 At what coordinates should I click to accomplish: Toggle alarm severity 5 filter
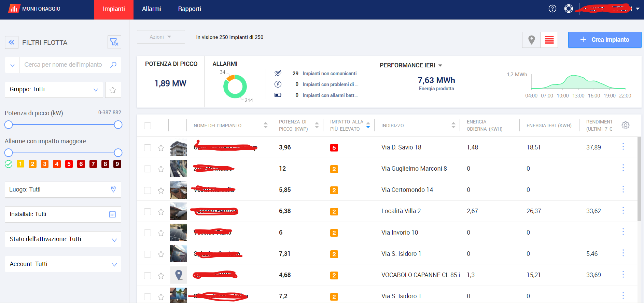(x=69, y=164)
